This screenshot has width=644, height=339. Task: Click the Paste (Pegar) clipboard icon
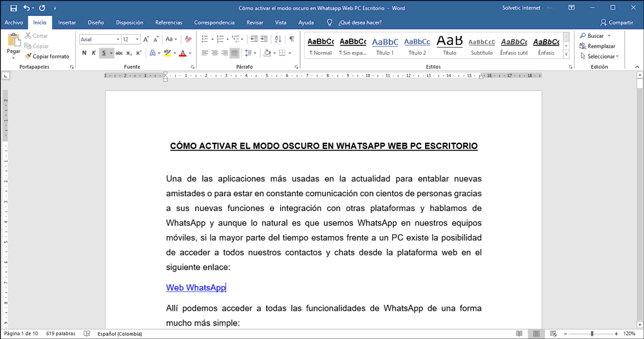(14, 41)
